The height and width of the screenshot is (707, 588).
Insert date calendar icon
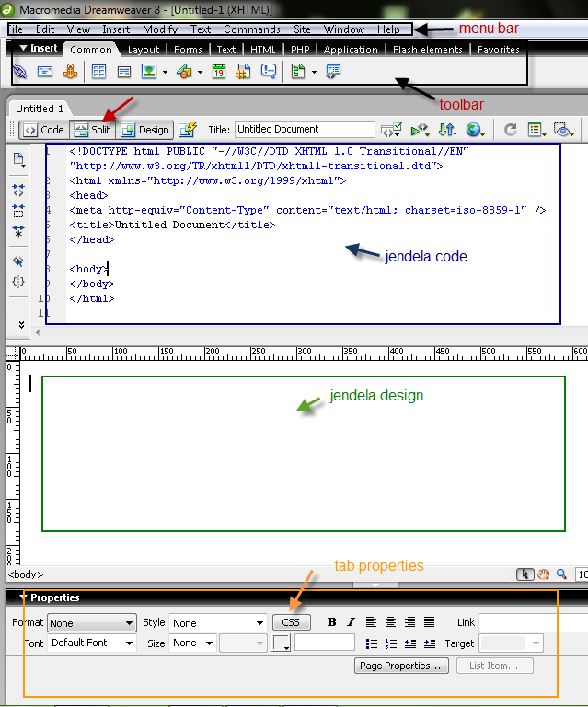click(x=219, y=71)
